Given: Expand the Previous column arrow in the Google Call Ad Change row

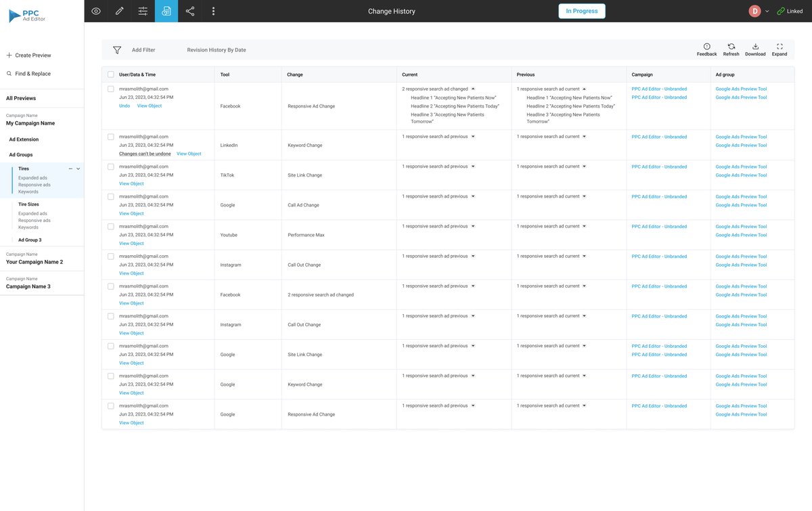Looking at the screenshot, I should click(x=585, y=196).
